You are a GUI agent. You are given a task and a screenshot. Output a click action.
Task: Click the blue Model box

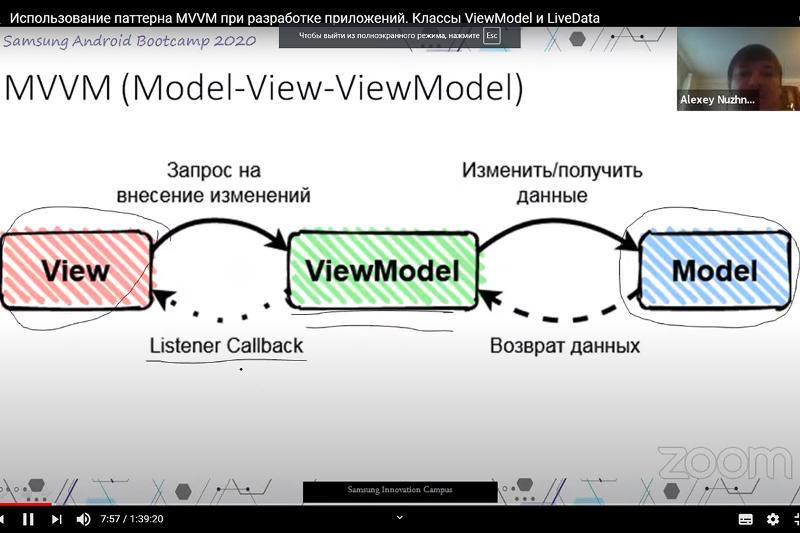point(714,271)
